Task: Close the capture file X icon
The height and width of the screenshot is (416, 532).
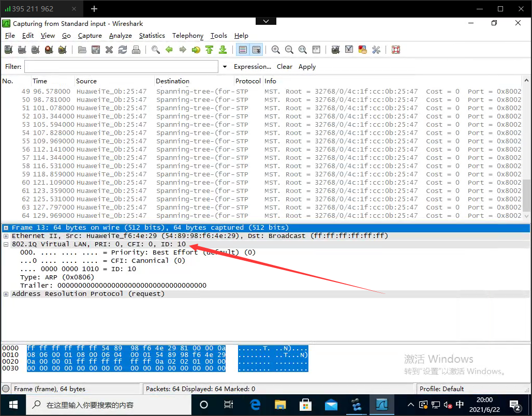Action: (x=109, y=50)
